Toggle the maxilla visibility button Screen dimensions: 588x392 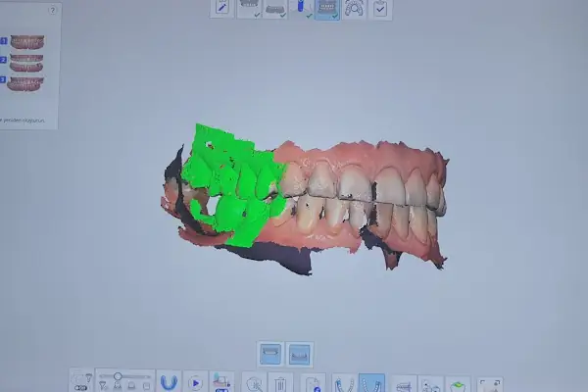pos(270,354)
